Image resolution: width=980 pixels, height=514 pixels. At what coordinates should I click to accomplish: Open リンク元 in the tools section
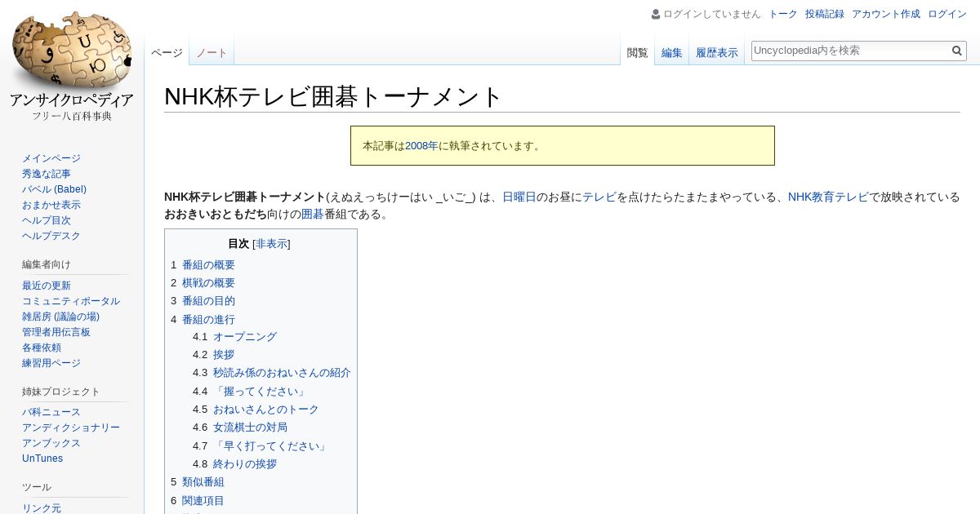[x=42, y=508]
